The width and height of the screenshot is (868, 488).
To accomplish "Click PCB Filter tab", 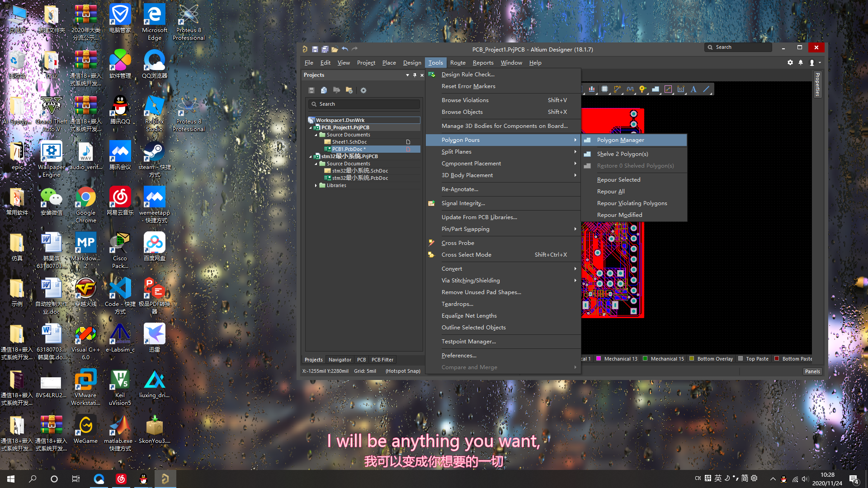I will point(382,359).
